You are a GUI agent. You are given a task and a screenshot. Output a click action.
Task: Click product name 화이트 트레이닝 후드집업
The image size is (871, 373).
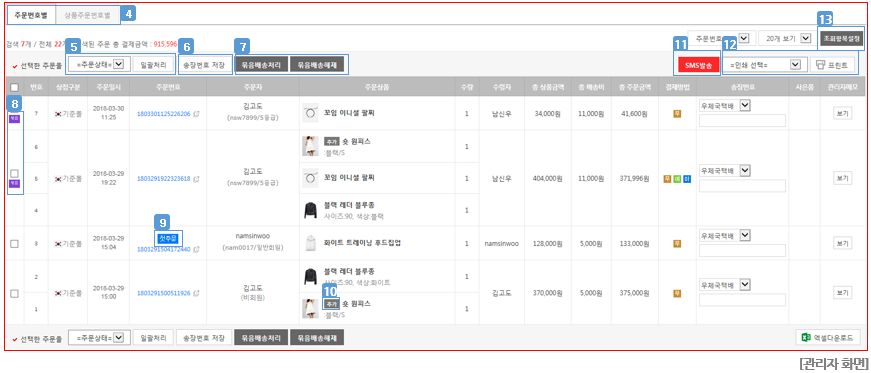[x=362, y=243]
